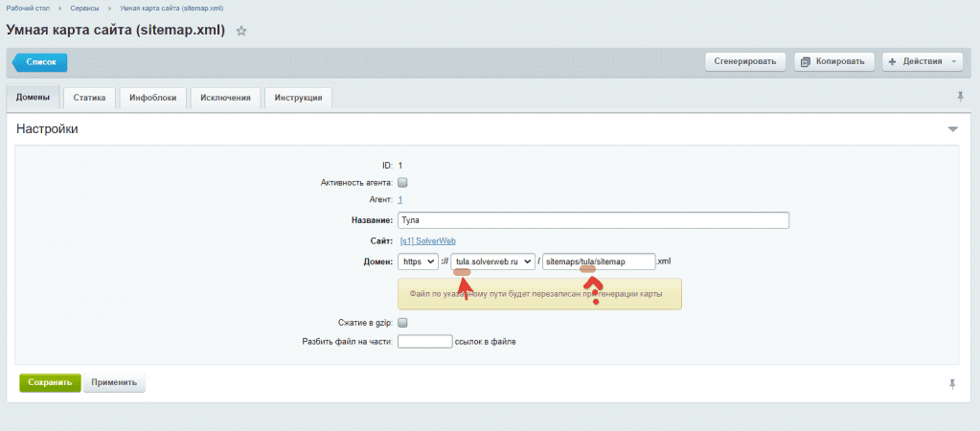This screenshot has width=980, height=431.
Task: Click the Название text field
Action: (x=593, y=220)
